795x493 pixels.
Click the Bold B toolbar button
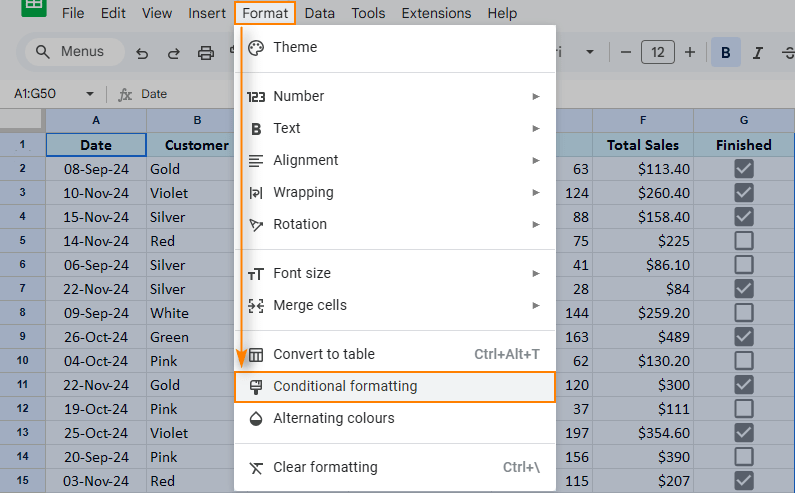pos(726,52)
